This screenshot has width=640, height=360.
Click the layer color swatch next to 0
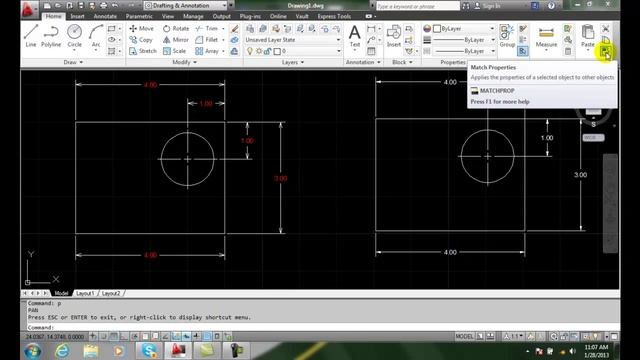coord(277,51)
